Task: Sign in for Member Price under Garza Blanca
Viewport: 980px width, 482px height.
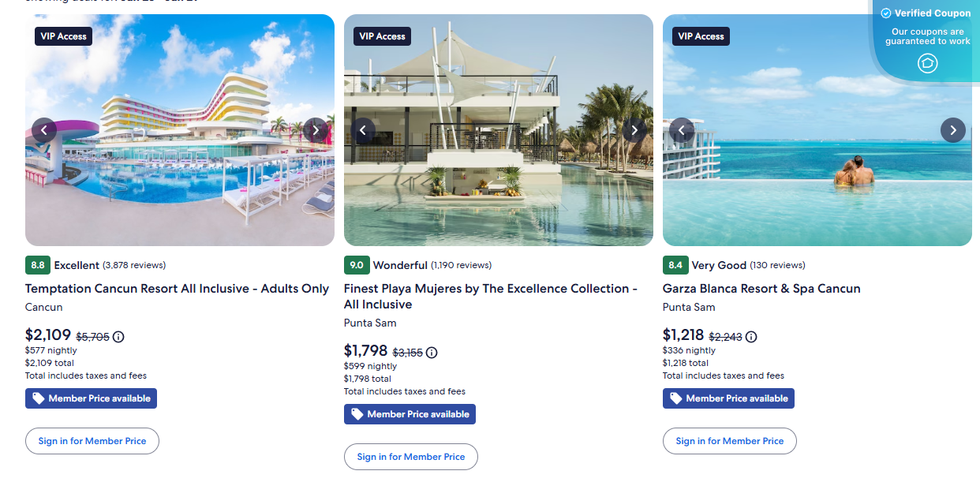Action: tap(729, 440)
